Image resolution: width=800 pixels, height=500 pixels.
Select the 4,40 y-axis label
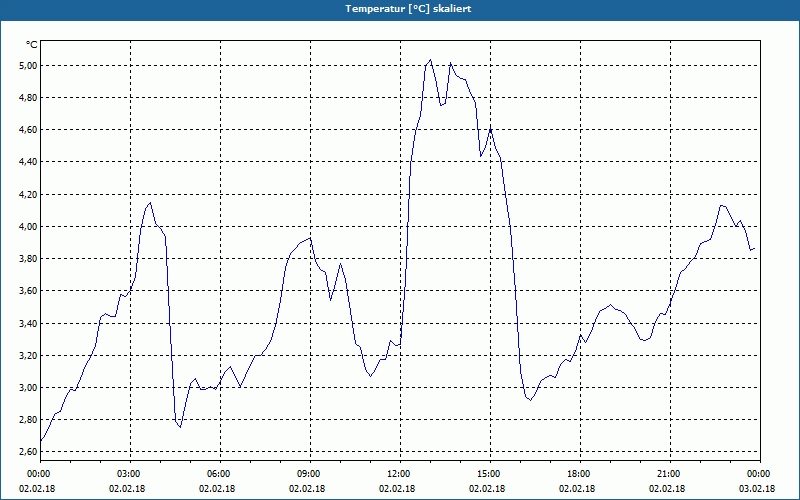coord(28,162)
